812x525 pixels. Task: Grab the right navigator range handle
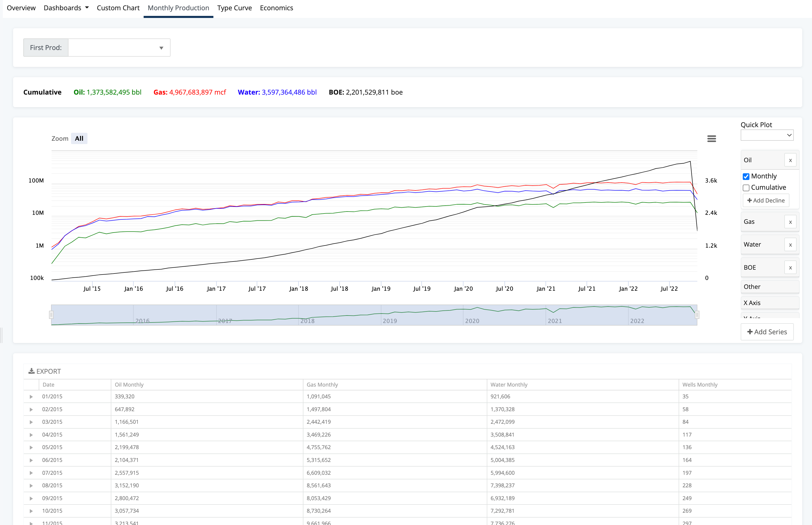tap(697, 315)
